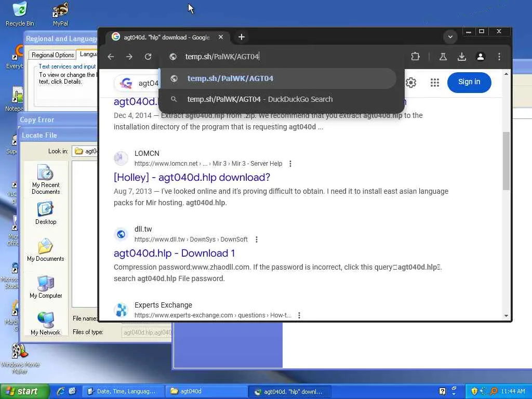532x399 pixels.
Task: Open the Recycle Bin desktop icon
Action: coord(20,14)
